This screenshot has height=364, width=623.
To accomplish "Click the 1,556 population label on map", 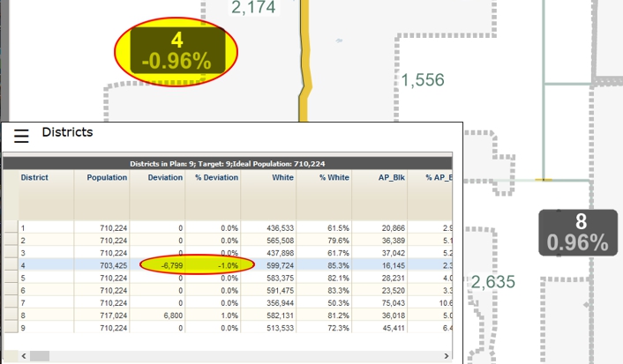I will 422,81.
